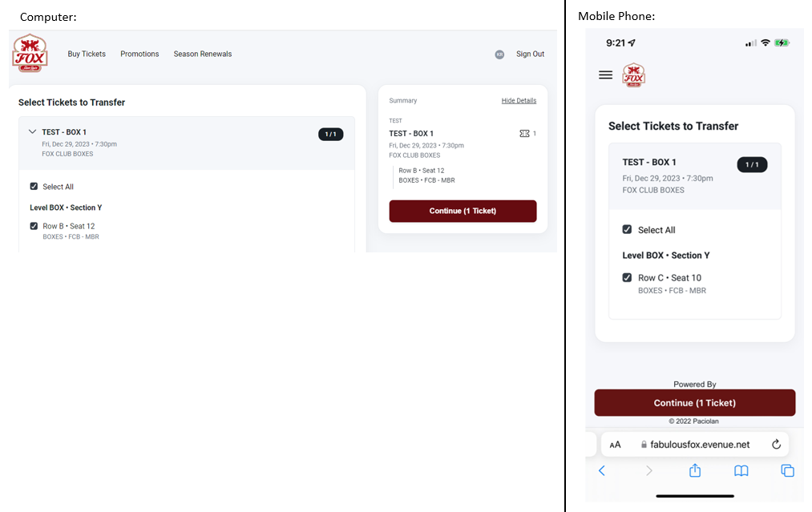Uncheck Row C Seat 10 on mobile

point(627,277)
